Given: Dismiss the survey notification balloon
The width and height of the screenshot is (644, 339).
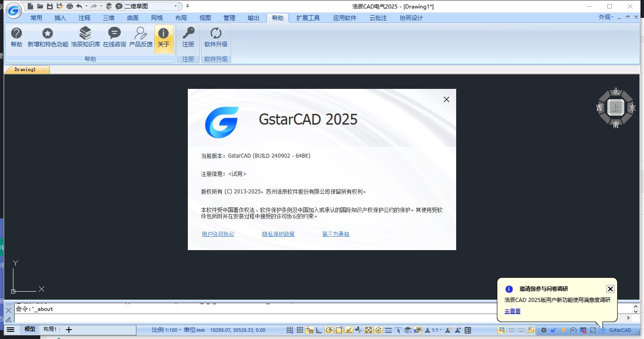Looking at the screenshot, I should point(610,289).
